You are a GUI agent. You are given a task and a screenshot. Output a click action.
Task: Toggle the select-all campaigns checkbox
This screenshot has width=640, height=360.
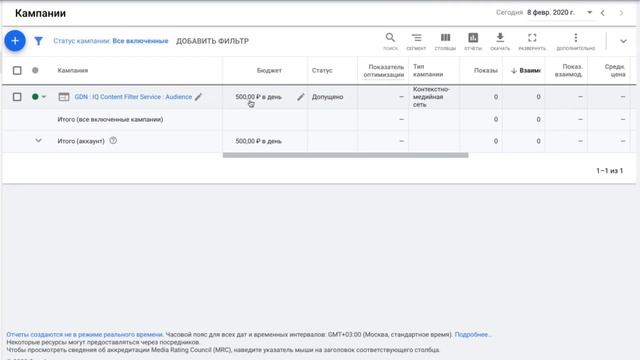[x=17, y=70]
